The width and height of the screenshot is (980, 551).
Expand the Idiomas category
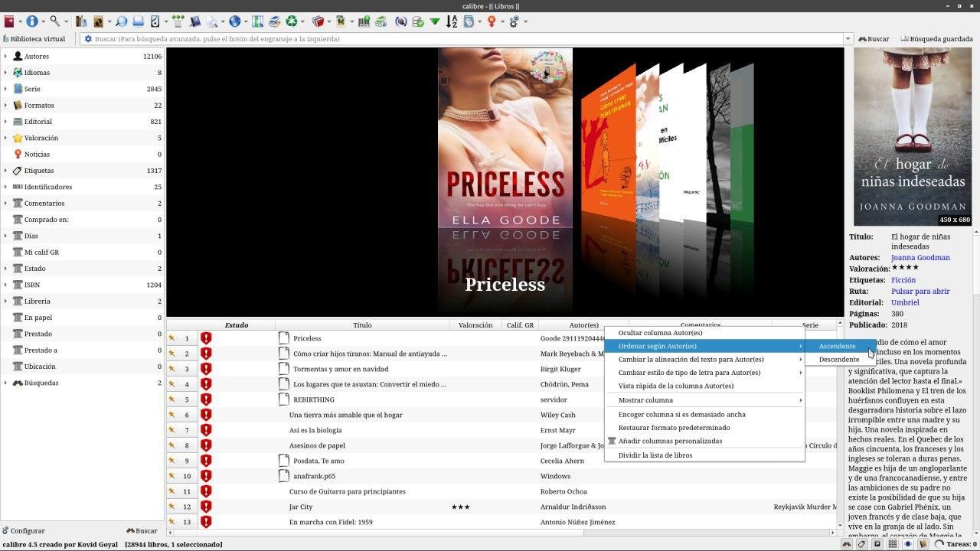5,73
